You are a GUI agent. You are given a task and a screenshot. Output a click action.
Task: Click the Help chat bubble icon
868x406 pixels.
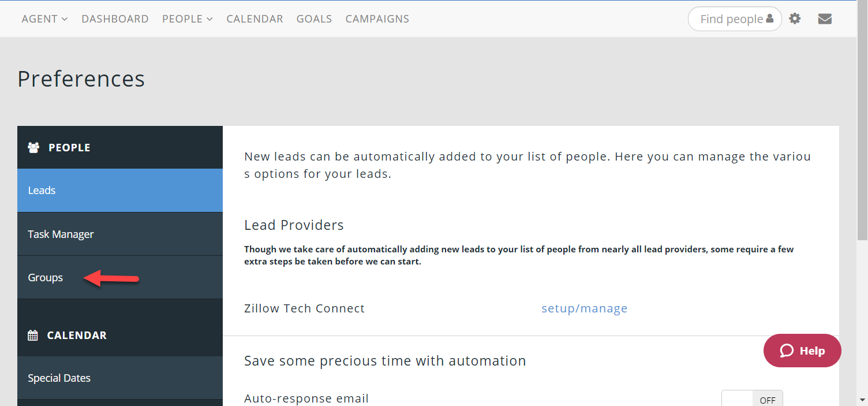click(x=787, y=351)
